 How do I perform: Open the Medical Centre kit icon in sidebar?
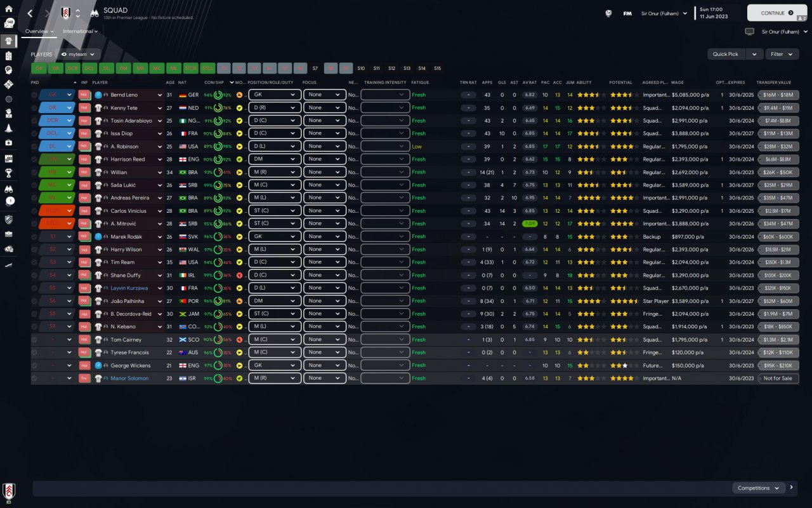pos(9,142)
